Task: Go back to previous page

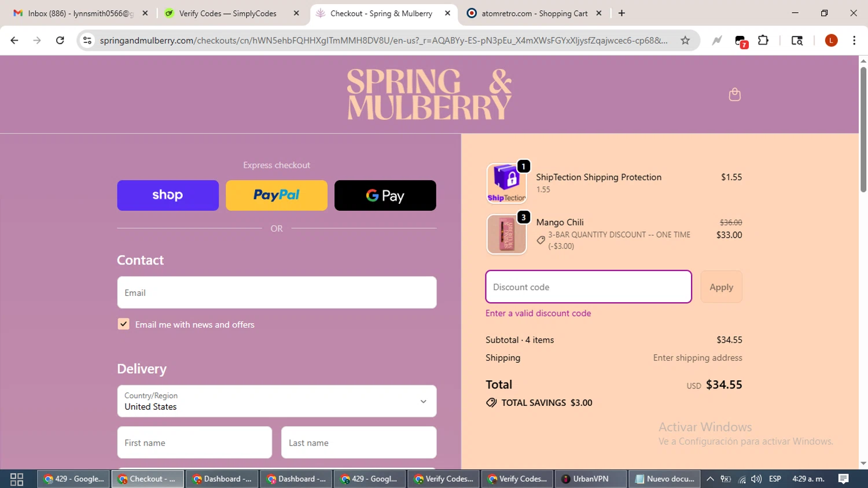Action: pos(14,40)
